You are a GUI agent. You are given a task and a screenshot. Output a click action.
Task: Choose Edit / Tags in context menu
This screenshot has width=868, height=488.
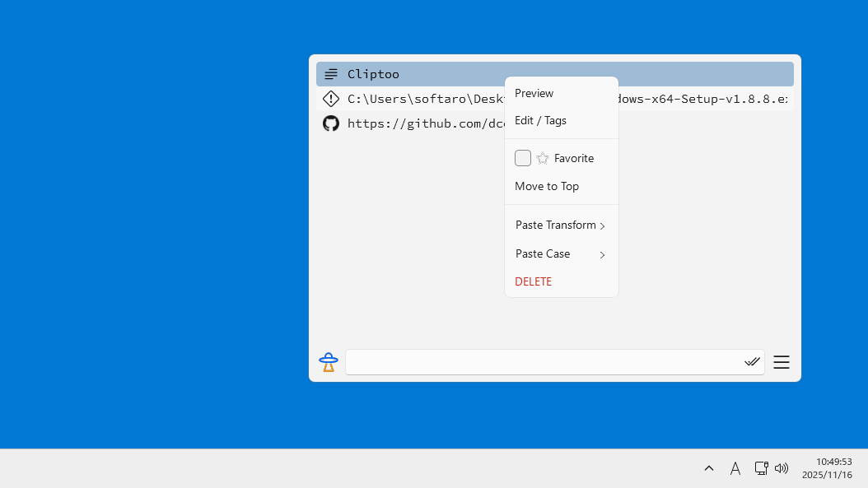[x=541, y=120]
